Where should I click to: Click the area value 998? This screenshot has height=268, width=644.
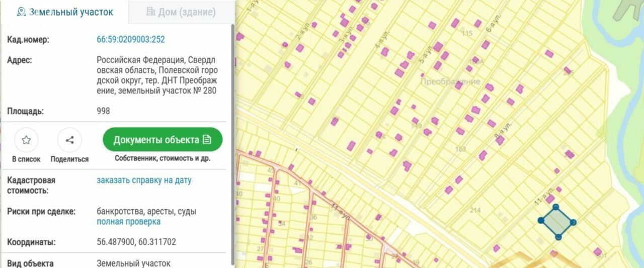103,111
